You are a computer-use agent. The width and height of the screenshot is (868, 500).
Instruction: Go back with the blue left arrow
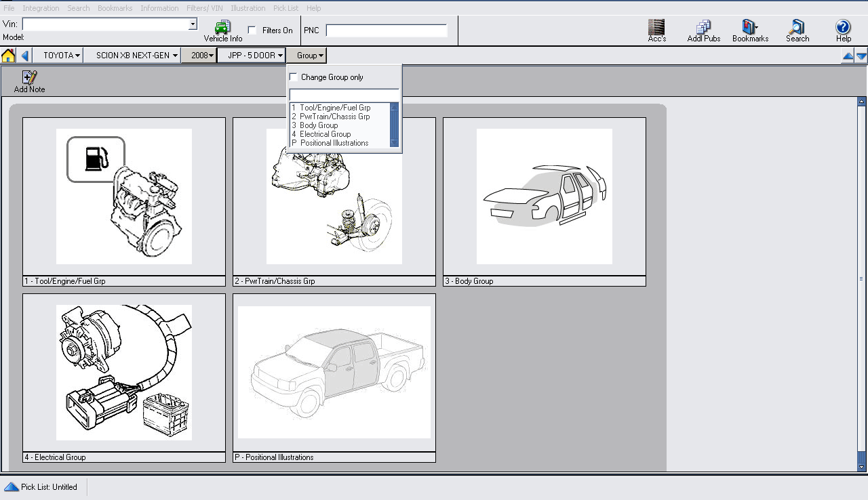[25, 56]
